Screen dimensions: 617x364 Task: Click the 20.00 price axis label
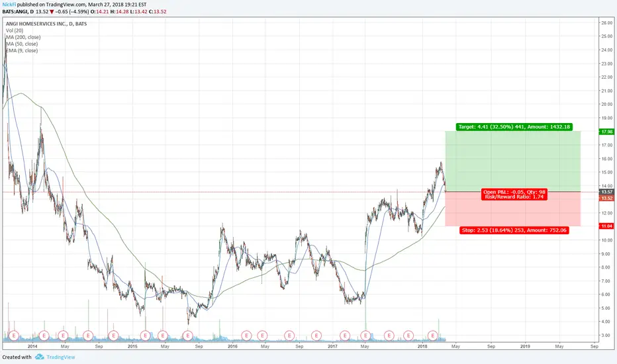coord(607,105)
